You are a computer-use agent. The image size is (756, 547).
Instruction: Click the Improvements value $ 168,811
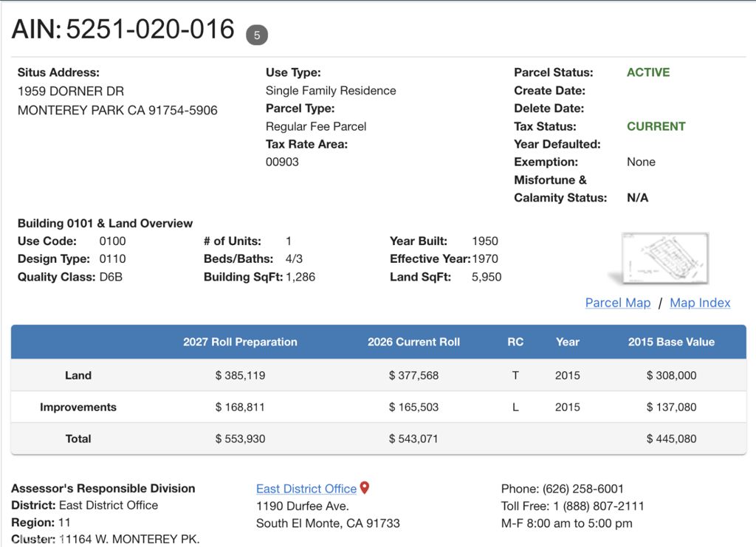point(240,407)
